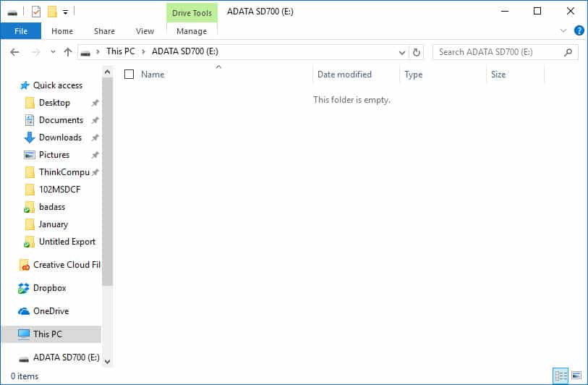The width and height of the screenshot is (588, 385).
Task: Open Pictures in Quick access
Action: coord(54,155)
